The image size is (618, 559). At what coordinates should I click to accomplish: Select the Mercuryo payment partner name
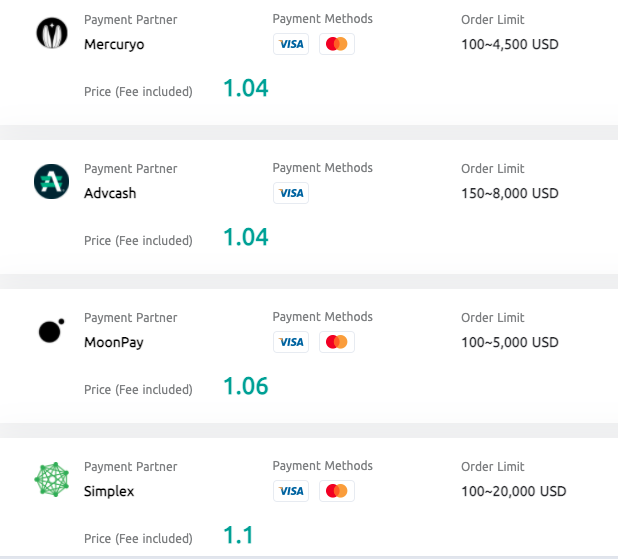(115, 45)
